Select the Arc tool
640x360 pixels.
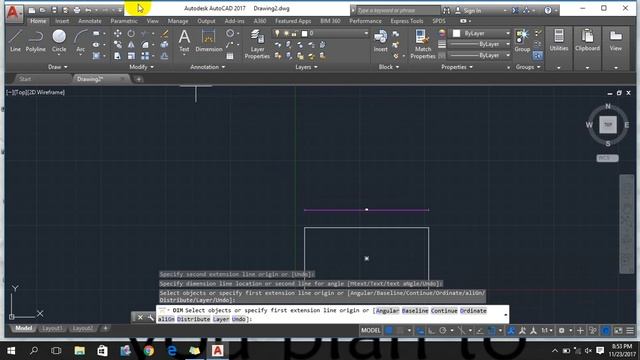point(80,41)
